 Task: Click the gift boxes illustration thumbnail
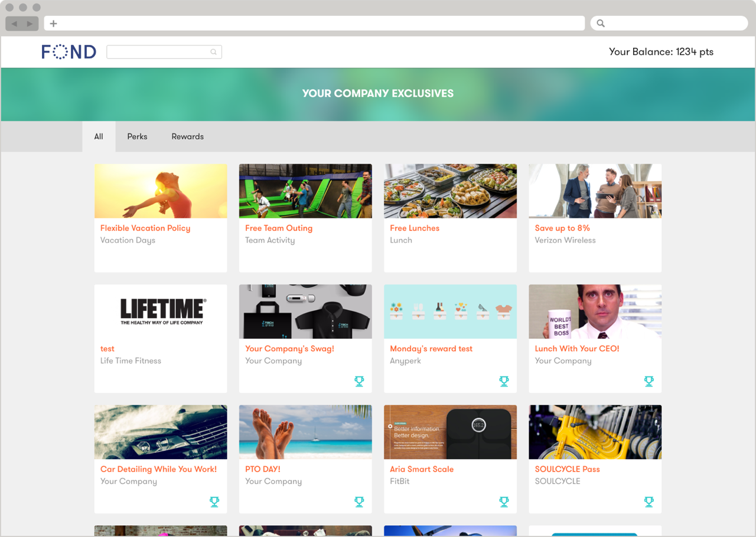tap(450, 312)
